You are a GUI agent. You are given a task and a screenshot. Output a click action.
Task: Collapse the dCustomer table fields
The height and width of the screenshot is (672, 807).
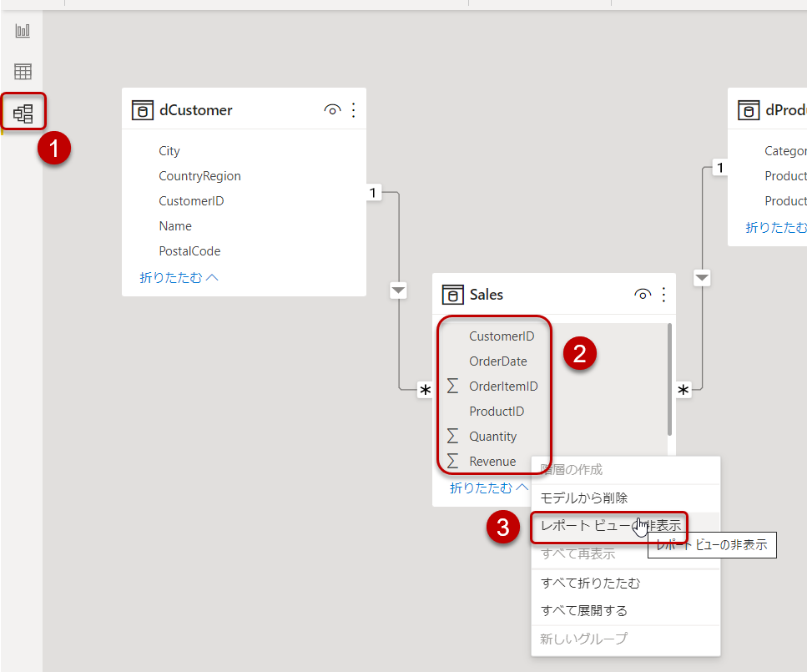tap(179, 277)
